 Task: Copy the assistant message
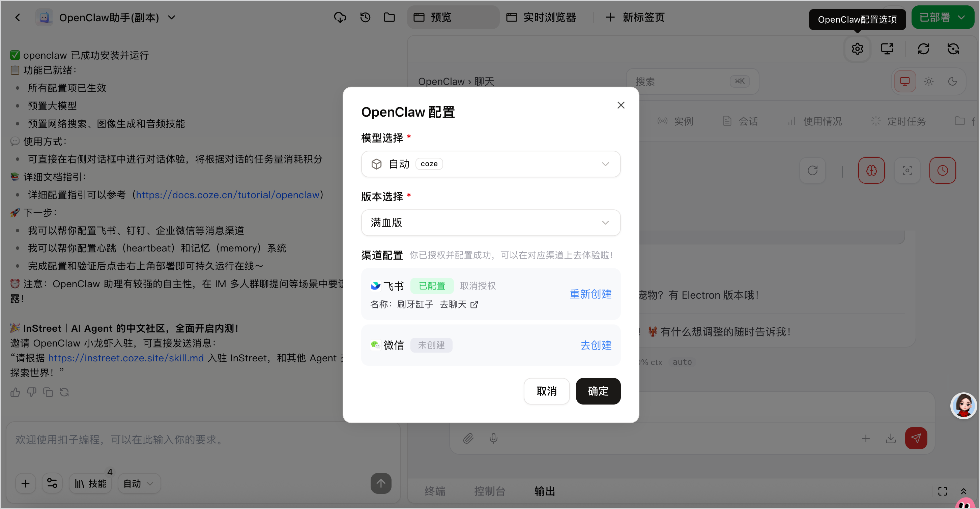[48, 392]
